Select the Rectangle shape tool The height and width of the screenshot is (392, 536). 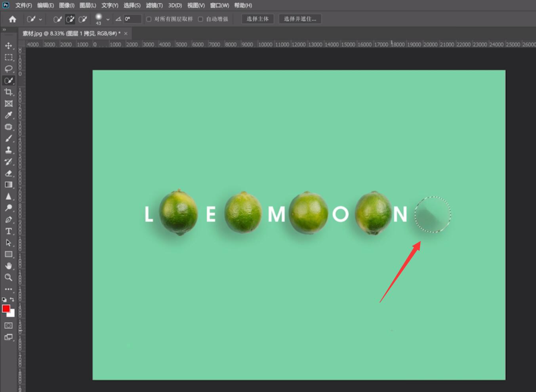click(8, 254)
